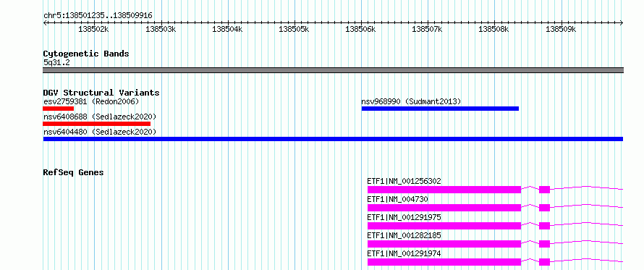Open the nsv6404480 (Sedlazeck2020) label
The image size is (644, 270).
[x=100, y=132]
